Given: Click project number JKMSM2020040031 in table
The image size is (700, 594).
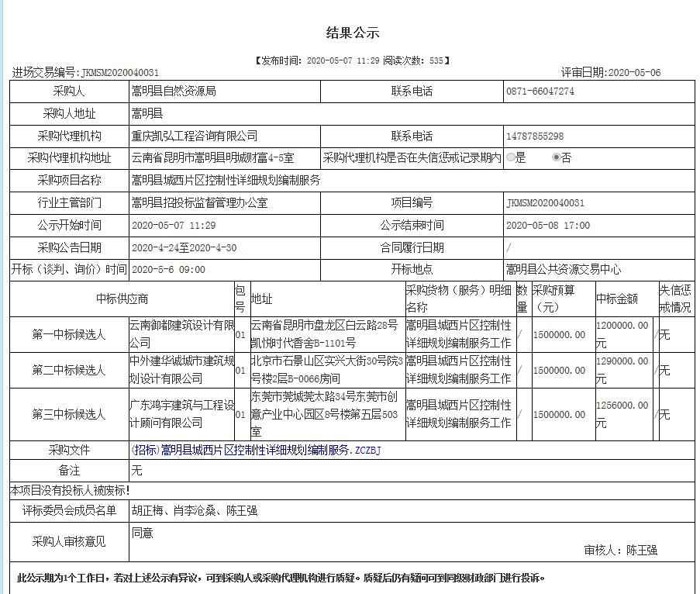Looking at the screenshot, I should 545,202.
